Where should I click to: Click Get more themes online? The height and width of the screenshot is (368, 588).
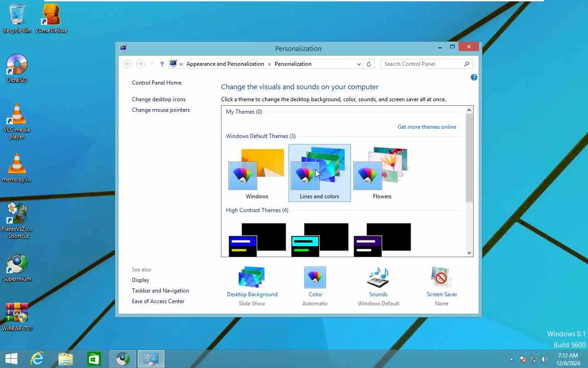[427, 127]
